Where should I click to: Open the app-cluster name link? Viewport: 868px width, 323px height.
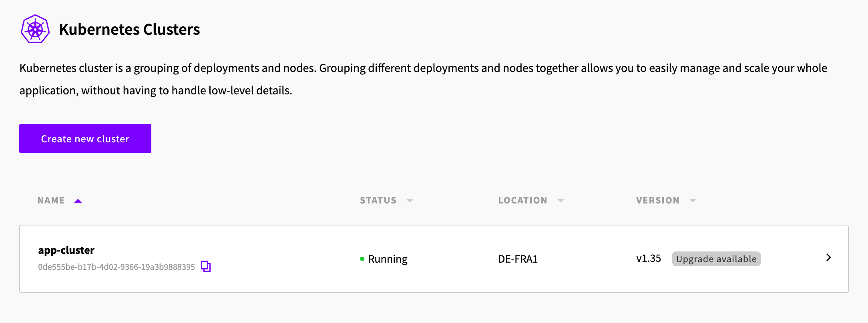[66, 250]
